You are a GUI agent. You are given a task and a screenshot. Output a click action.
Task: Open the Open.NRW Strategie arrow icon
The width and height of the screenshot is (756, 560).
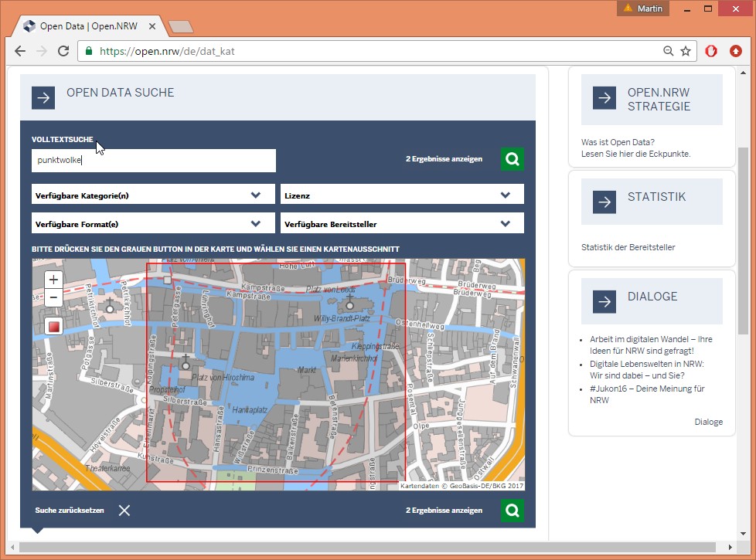coord(604,98)
